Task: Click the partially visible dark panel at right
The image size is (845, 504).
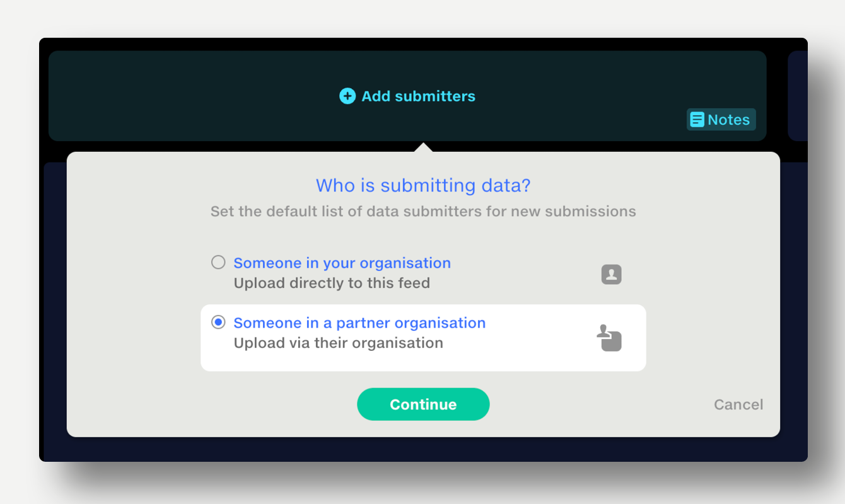Action: click(798, 94)
